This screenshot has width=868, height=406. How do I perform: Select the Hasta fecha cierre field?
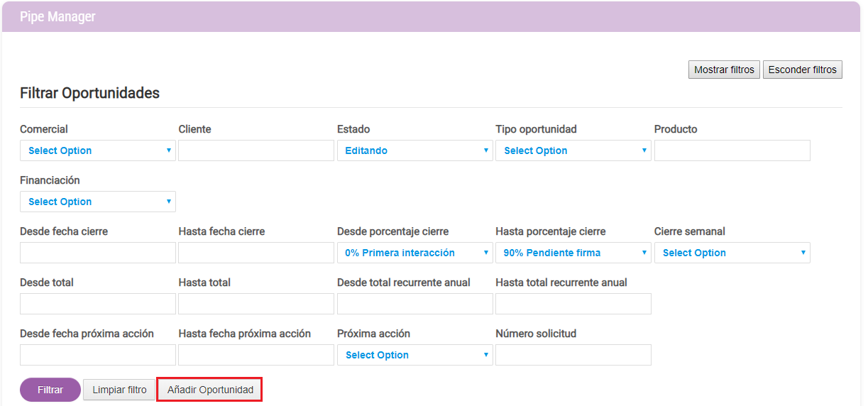click(x=256, y=253)
